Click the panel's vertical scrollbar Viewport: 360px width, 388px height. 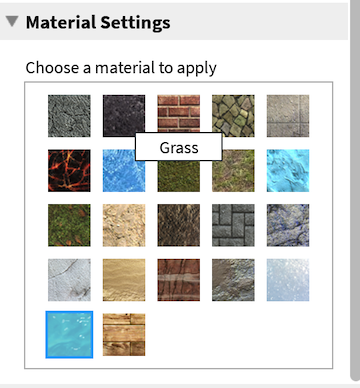tap(355, 190)
